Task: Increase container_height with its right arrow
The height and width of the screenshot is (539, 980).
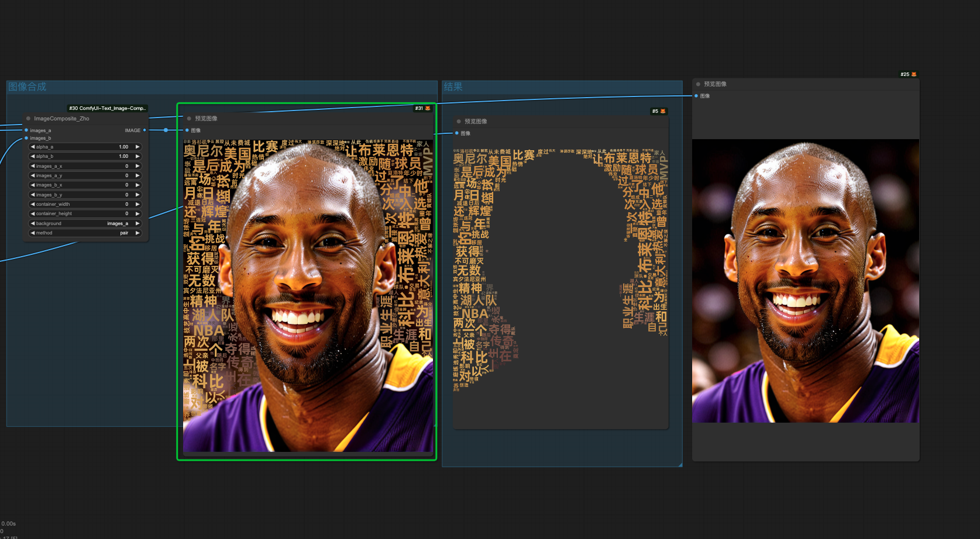Action: [x=137, y=213]
